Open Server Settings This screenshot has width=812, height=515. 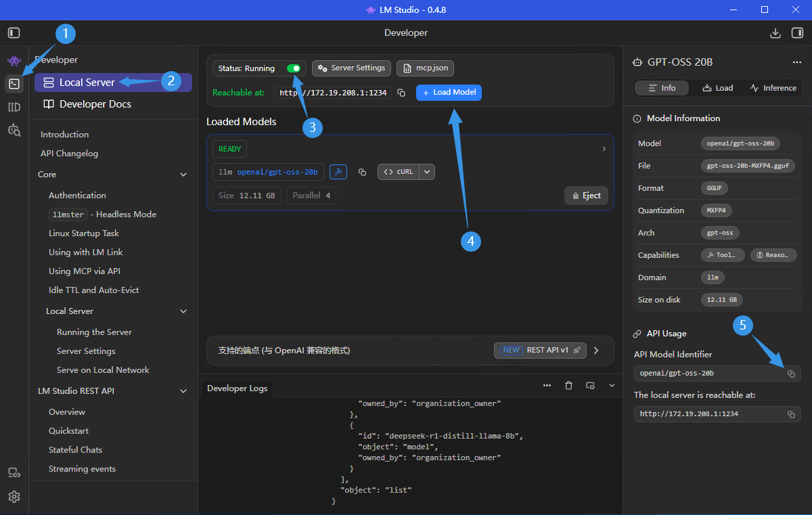(x=351, y=68)
